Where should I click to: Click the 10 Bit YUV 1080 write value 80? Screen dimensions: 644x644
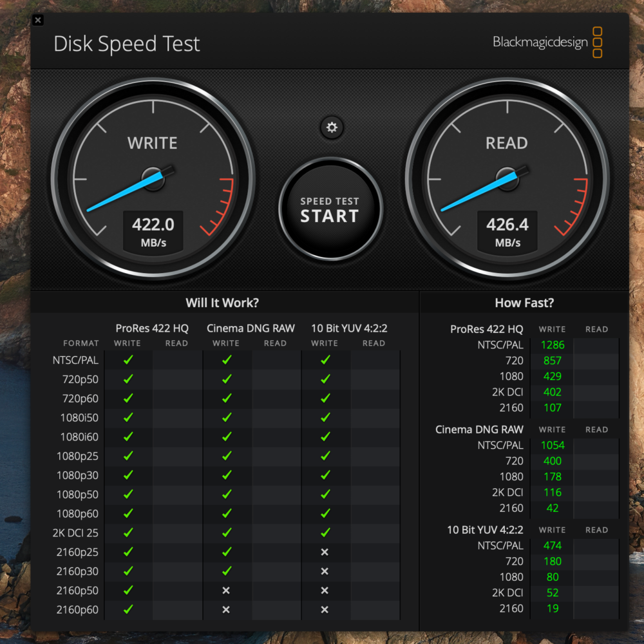(x=553, y=577)
